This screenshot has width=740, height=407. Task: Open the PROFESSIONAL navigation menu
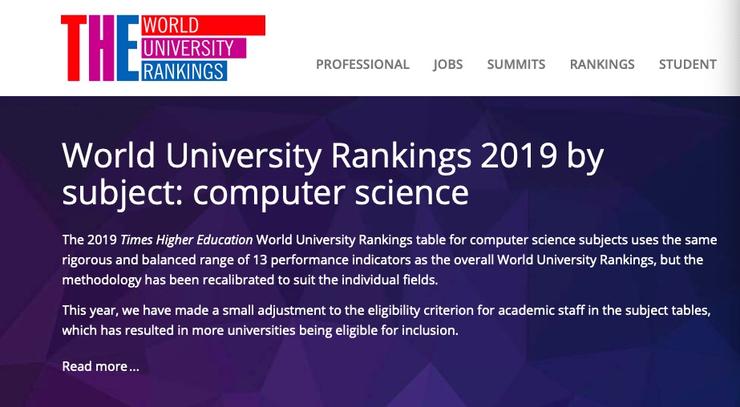click(362, 64)
